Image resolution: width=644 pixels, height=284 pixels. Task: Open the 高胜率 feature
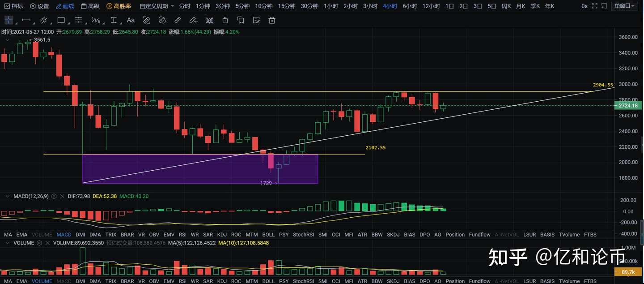click(119, 6)
